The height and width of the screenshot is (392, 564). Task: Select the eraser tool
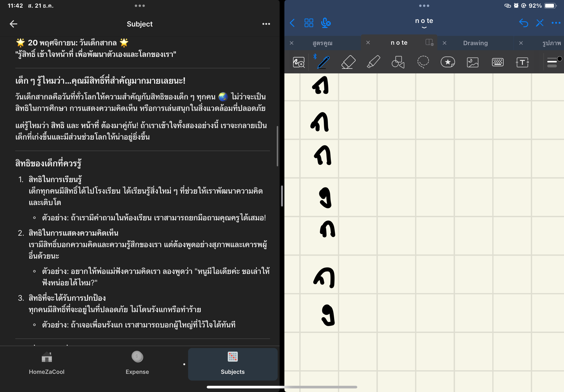348,62
